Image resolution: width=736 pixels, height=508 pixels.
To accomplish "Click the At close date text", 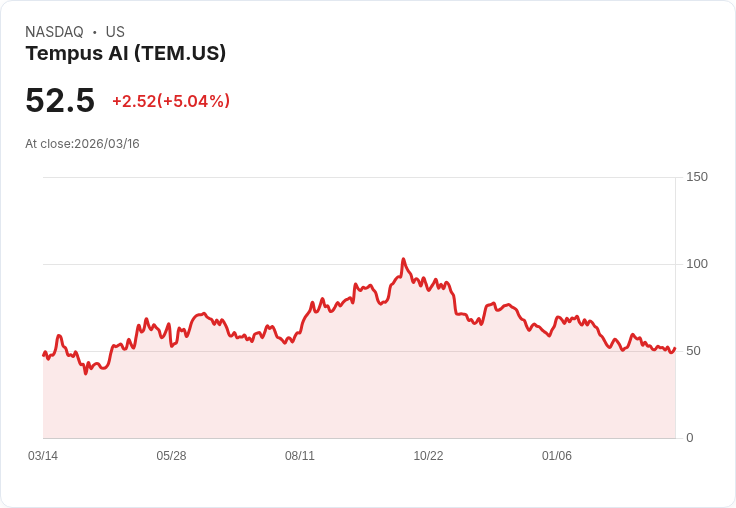I will coord(82,144).
